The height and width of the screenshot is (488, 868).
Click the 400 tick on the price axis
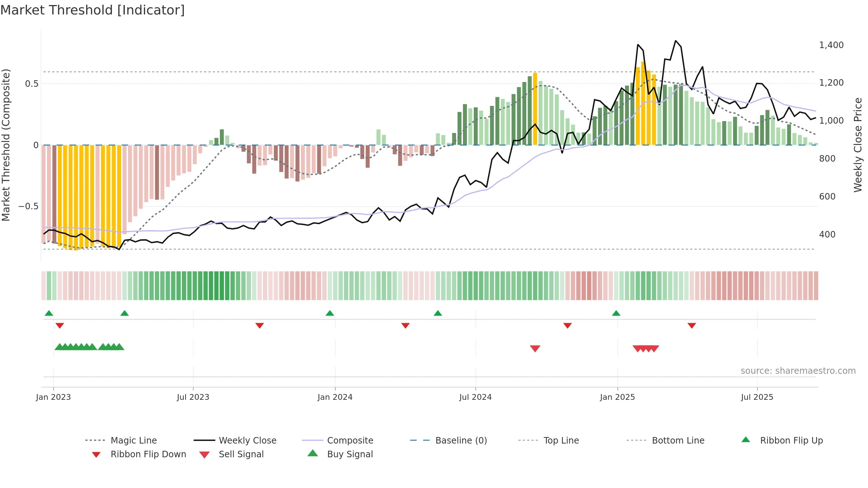[x=827, y=235]
